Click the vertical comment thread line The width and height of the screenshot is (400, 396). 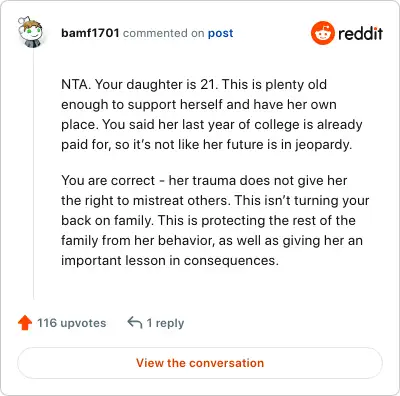tap(34, 173)
